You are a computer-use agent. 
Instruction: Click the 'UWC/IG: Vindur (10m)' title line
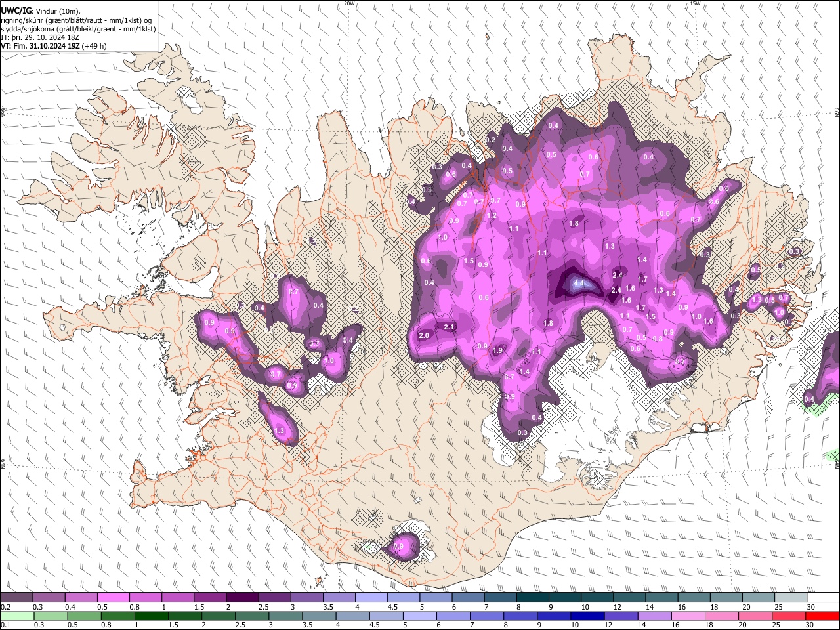(41, 11)
